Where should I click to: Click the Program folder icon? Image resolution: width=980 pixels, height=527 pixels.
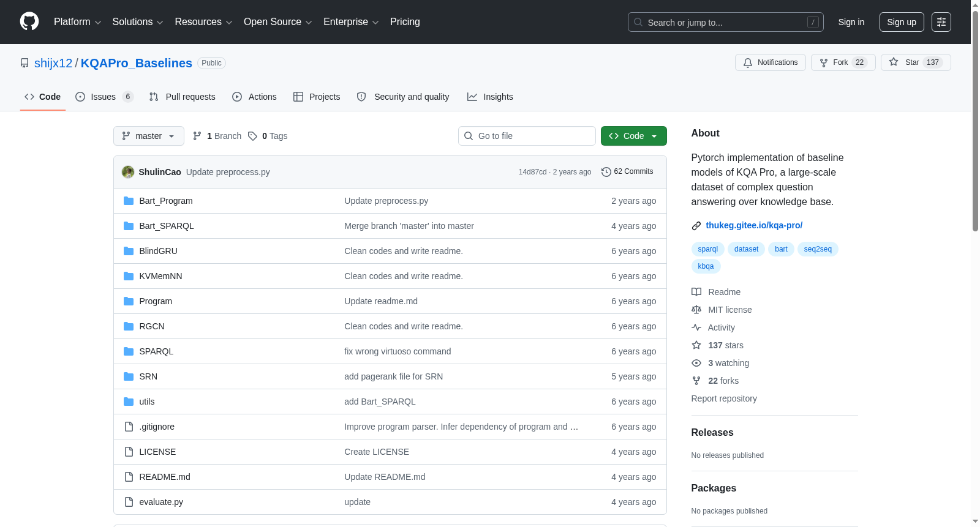pos(129,301)
